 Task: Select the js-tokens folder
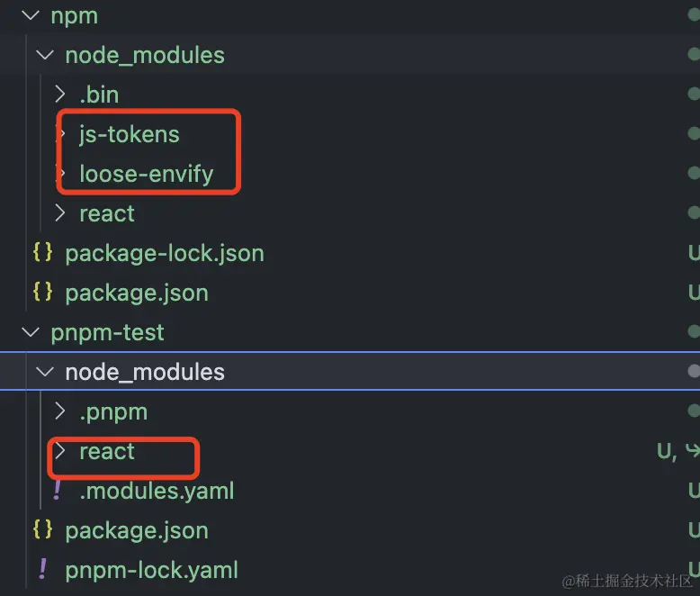(x=130, y=134)
